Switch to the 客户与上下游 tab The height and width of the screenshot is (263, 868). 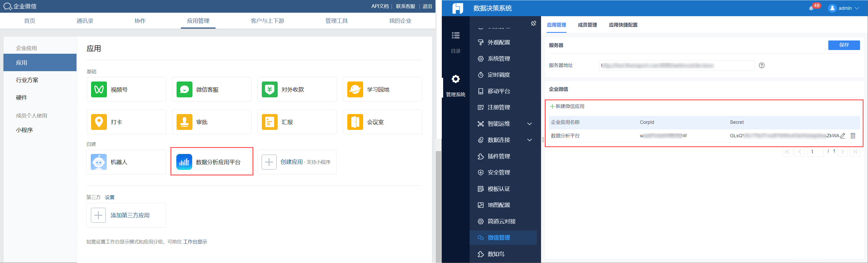click(x=268, y=21)
